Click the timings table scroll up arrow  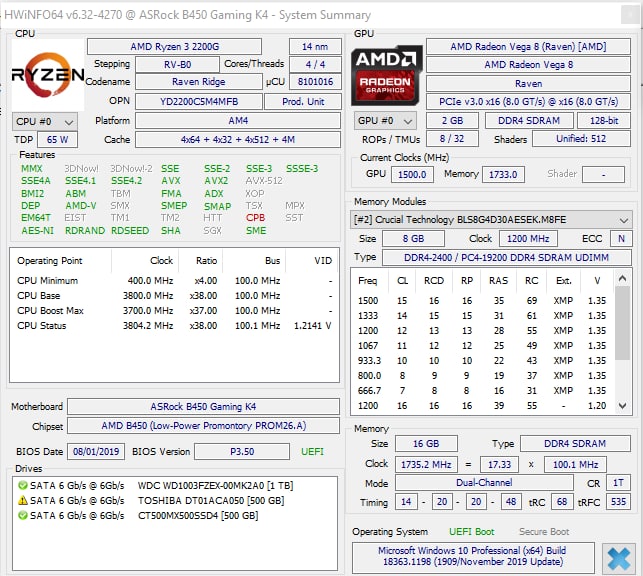coord(622,278)
